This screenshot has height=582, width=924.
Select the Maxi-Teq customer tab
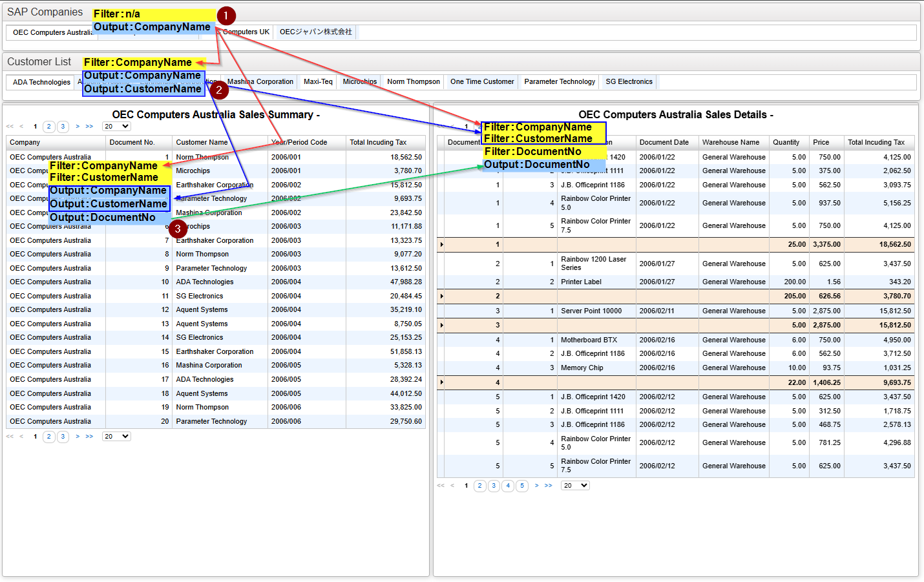(318, 82)
